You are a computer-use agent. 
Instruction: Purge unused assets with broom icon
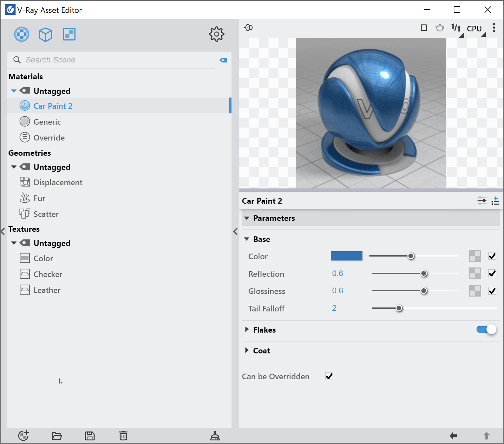tap(215, 436)
